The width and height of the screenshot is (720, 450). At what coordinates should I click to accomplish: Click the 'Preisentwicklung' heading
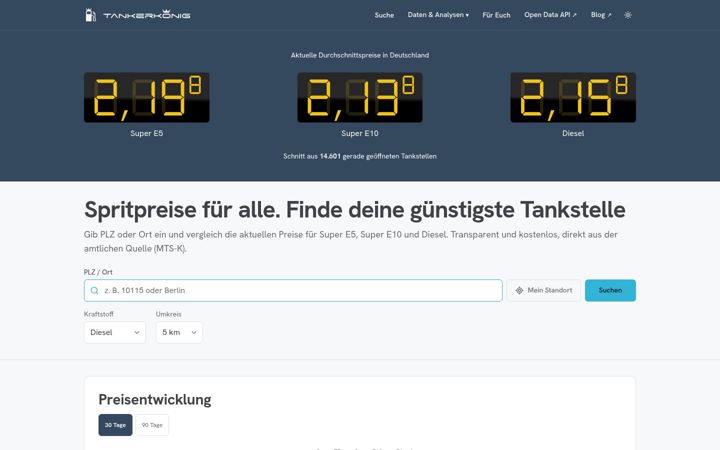155,399
